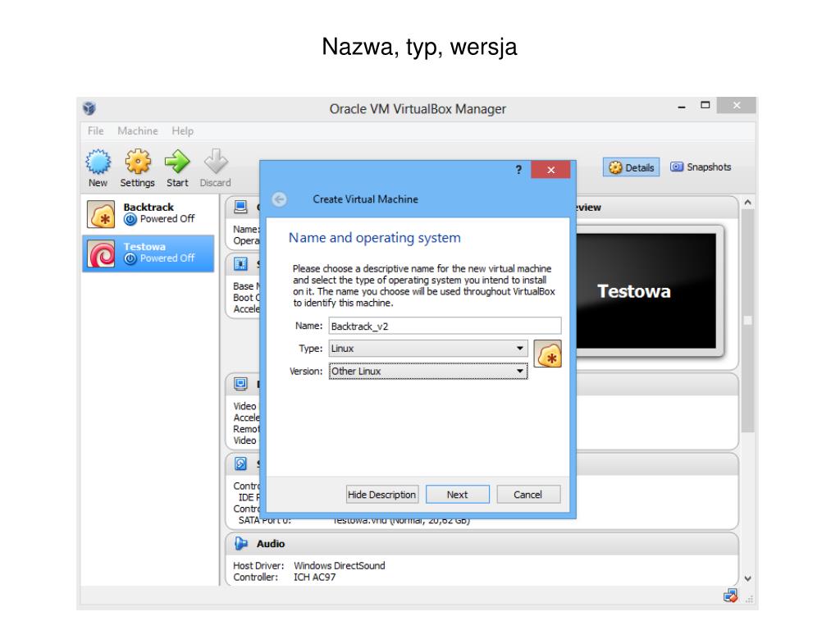Click the dialog help question mark
This screenshot has width=840, height=630.
[518, 170]
